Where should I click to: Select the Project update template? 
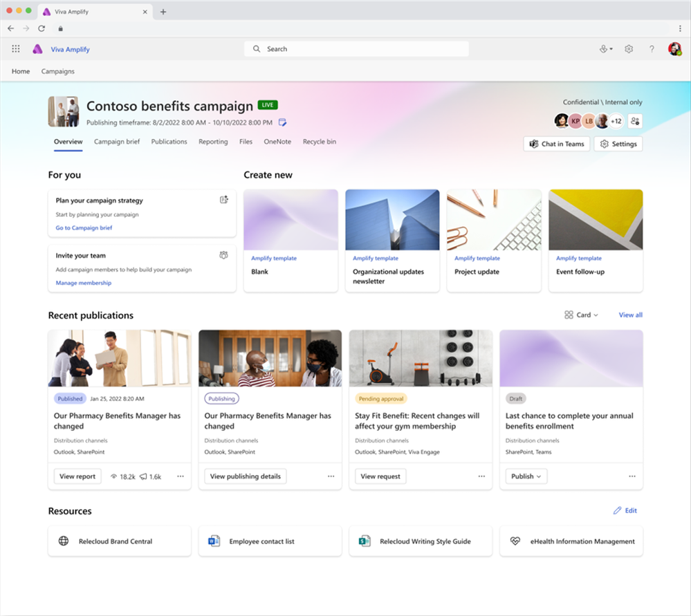point(494,241)
